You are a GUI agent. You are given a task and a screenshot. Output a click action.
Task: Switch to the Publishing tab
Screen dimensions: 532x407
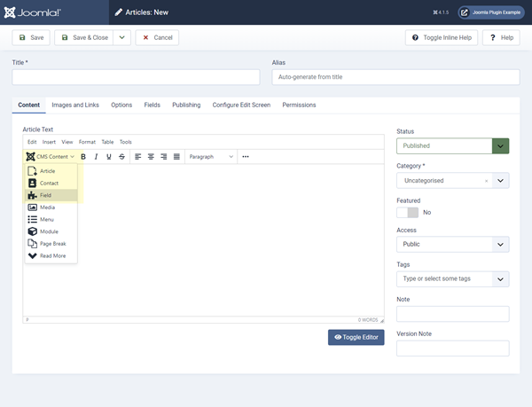186,106
